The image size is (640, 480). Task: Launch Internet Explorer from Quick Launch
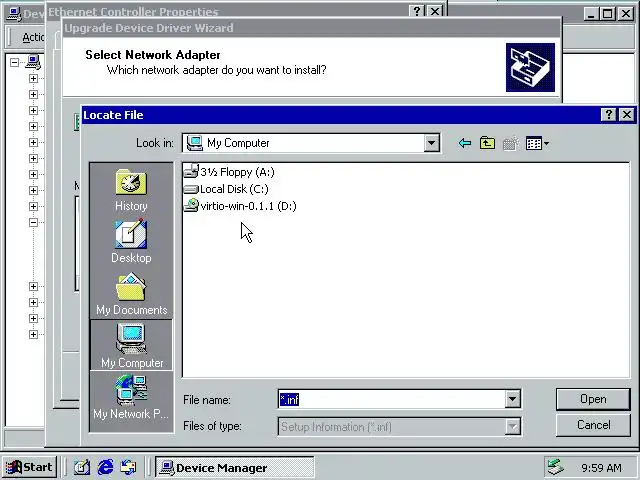coord(105,467)
